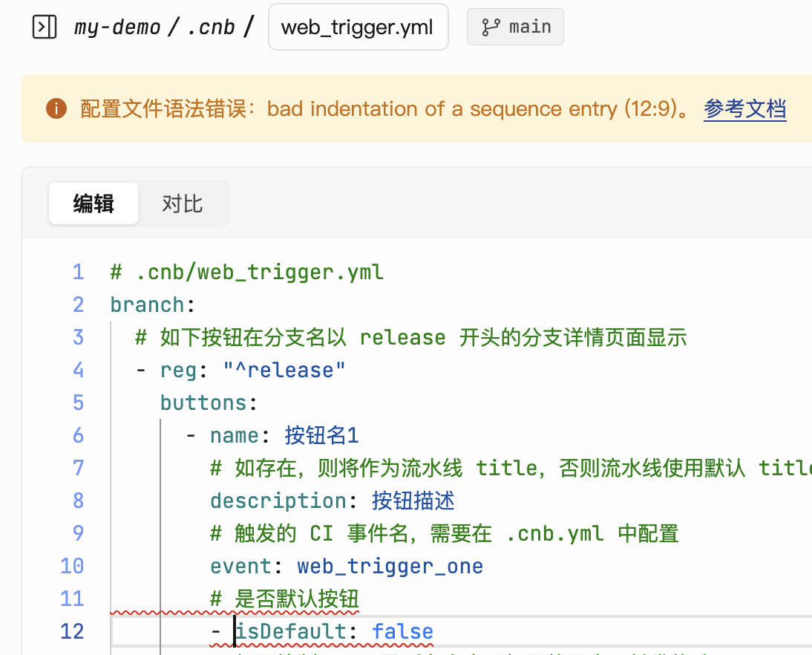
Task: Open the .cnb folder in the breadcrumb
Action: coord(212,26)
